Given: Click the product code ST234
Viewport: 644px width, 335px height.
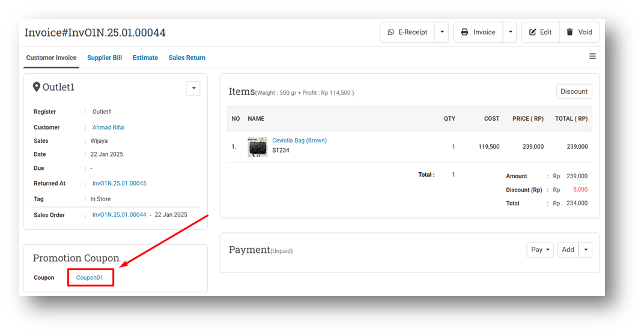Looking at the screenshot, I should coord(281,150).
